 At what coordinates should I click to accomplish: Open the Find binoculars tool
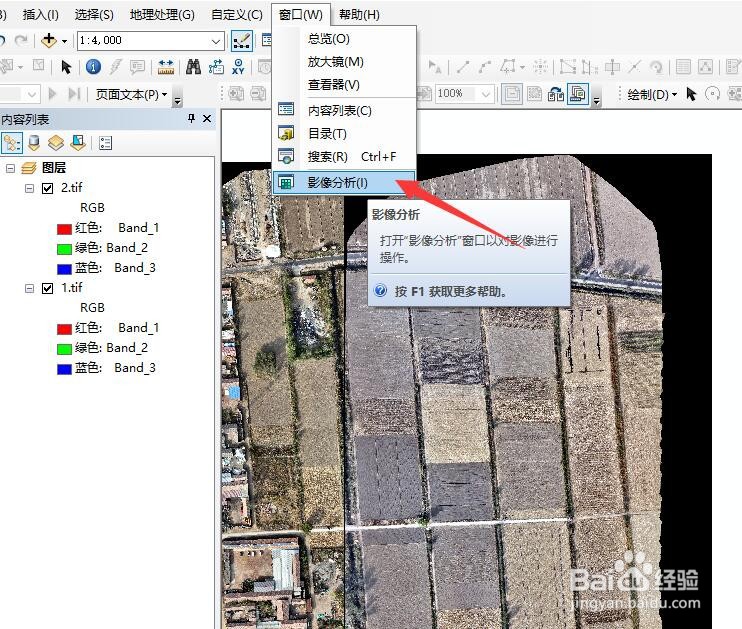point(193,67)
